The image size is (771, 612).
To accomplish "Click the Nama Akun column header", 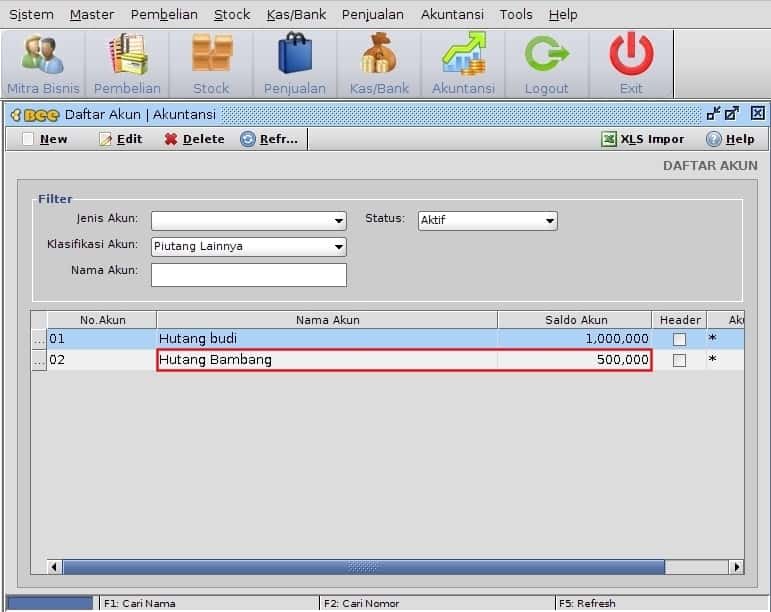I will point(327,320).
